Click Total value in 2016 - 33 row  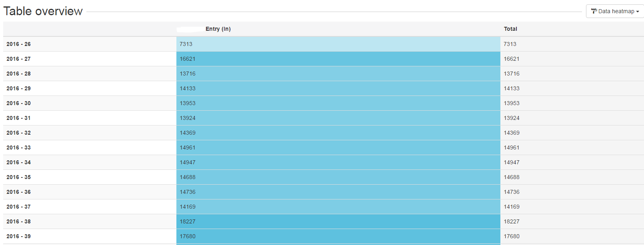click(512, 147)
